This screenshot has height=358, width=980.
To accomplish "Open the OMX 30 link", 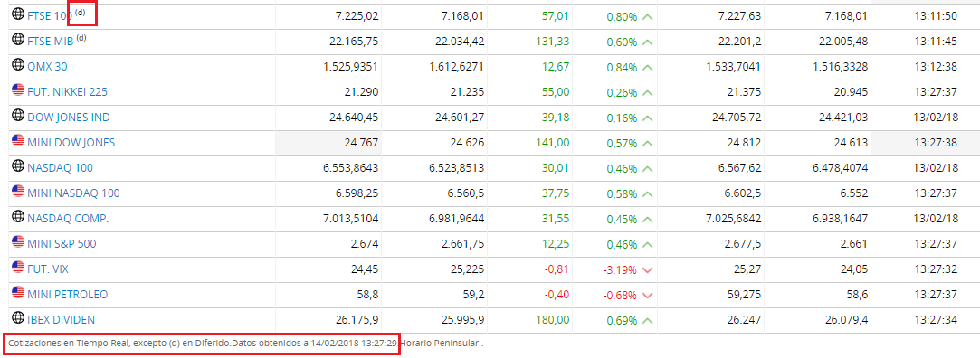I will [x=47, y=67].
